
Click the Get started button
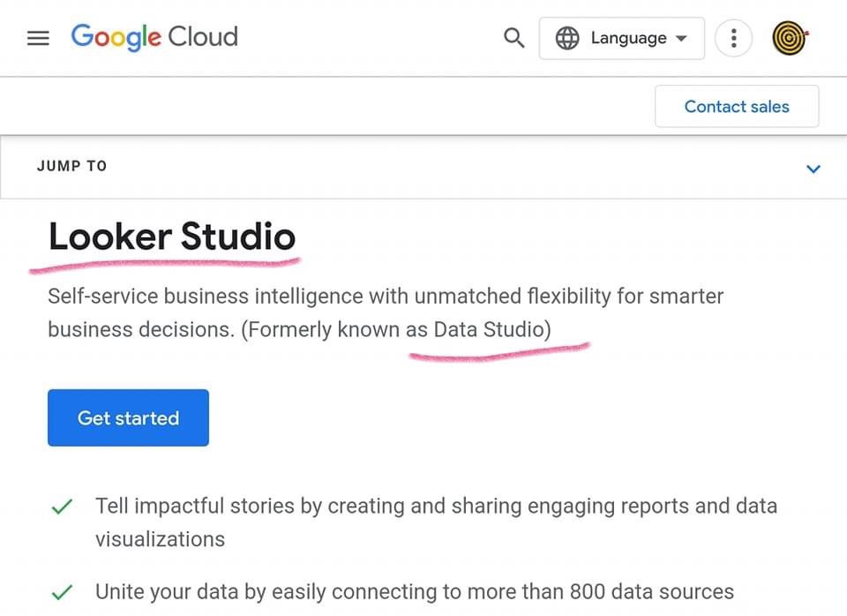[x=128, y=417]
